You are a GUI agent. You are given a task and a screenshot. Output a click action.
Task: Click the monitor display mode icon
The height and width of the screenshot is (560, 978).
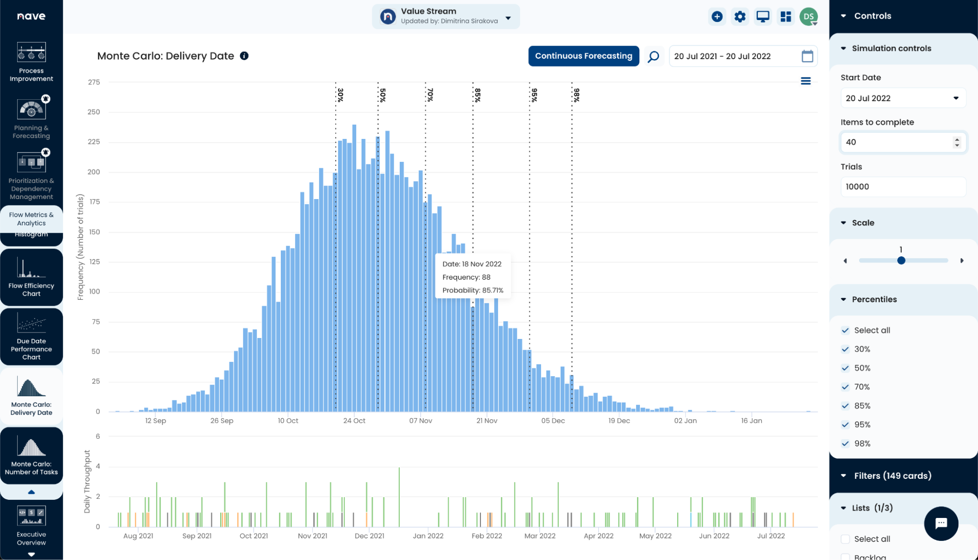point(763,17)
